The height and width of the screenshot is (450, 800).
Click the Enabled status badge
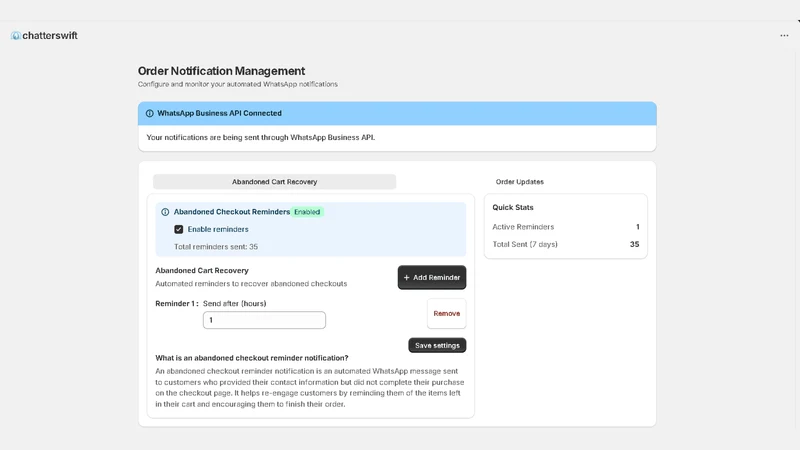[x=307, y=212]
